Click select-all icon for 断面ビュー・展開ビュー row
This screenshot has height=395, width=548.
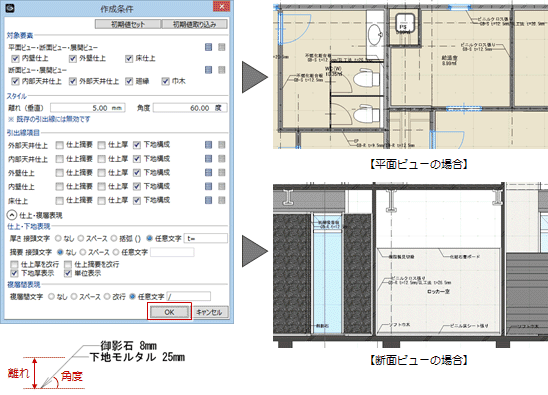208,70
